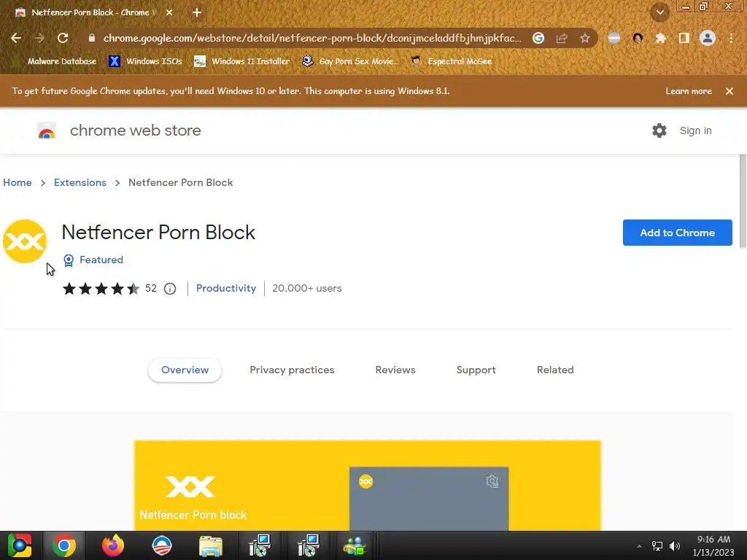Open the Productivity category link
The width and height of the screenshot is (747, 560).
pyautogui.click(x=226, y=288)
